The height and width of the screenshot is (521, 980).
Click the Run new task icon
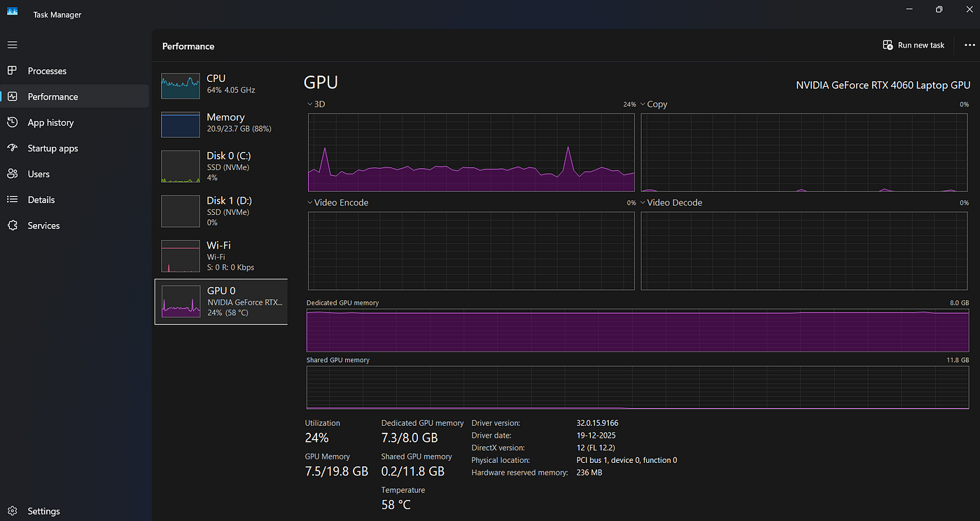tap(888, 45)
